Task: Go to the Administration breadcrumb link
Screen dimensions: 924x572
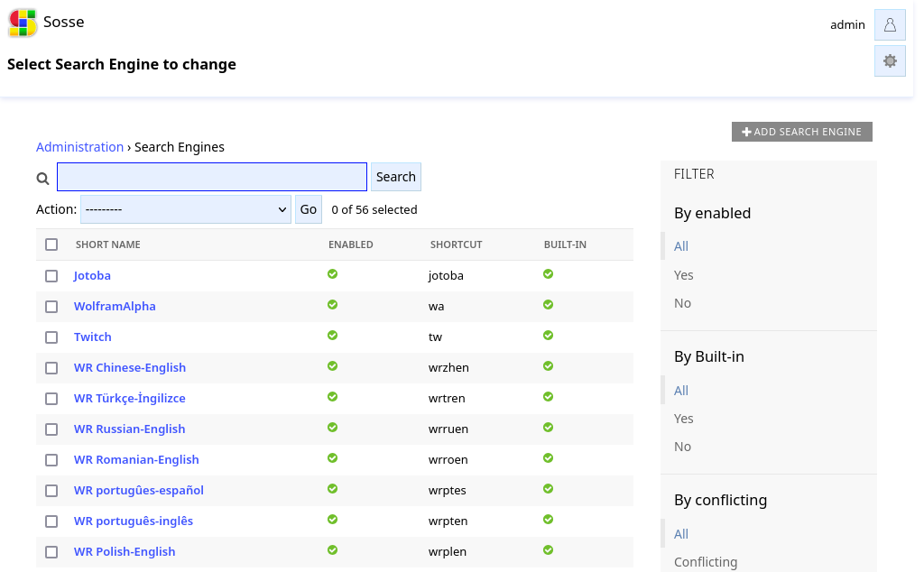Action: point(79,147)
